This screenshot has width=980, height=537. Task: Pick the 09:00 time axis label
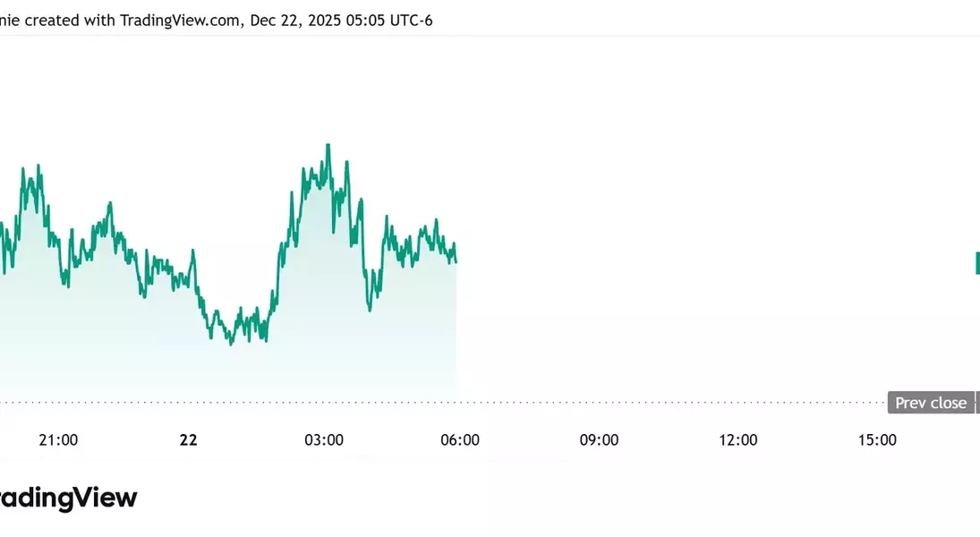(x=599, y=439)
